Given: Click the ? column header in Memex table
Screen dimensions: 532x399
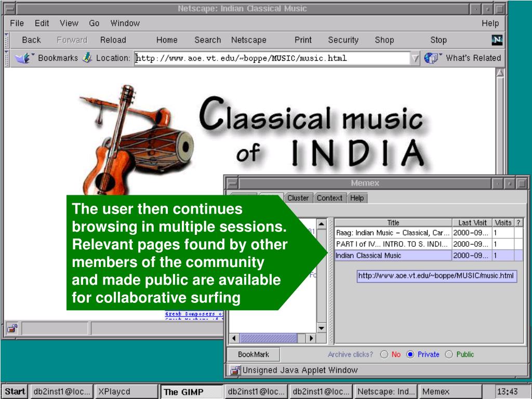Looking at the screenshot, I should click(518, 223).
